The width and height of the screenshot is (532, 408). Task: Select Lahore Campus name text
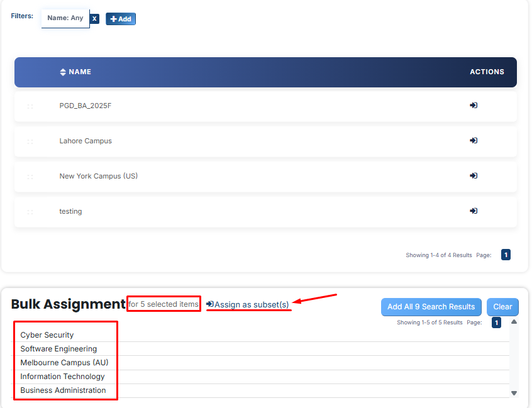coord(86,141)
